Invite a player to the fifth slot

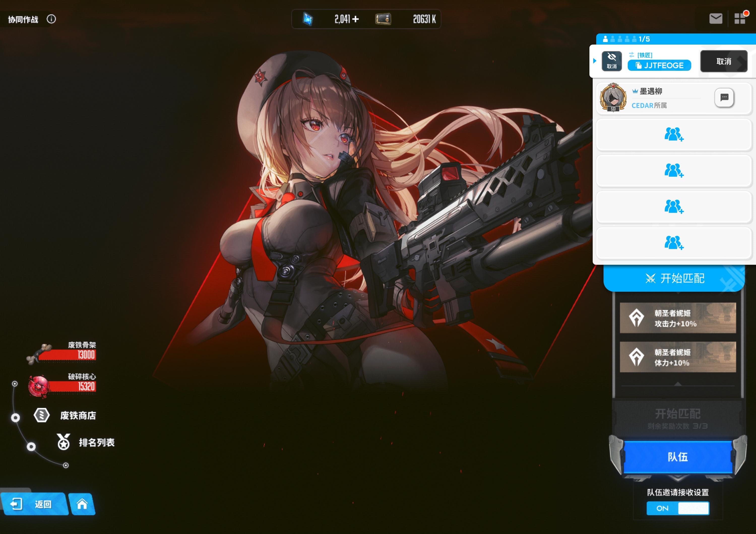click(x=674, y=243)
